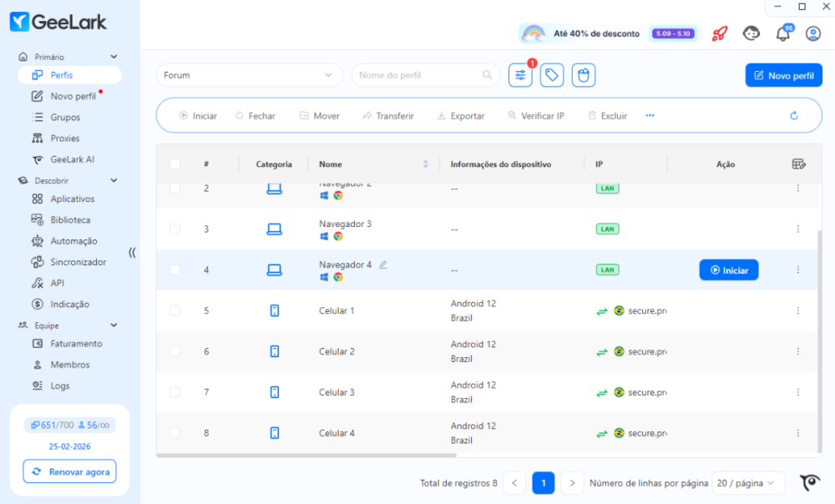The height and width of the screenshot is (504, 835).
Task: Check the box for row 6 Celular 2
Action: pyautogui.click(x=175, y=351)
